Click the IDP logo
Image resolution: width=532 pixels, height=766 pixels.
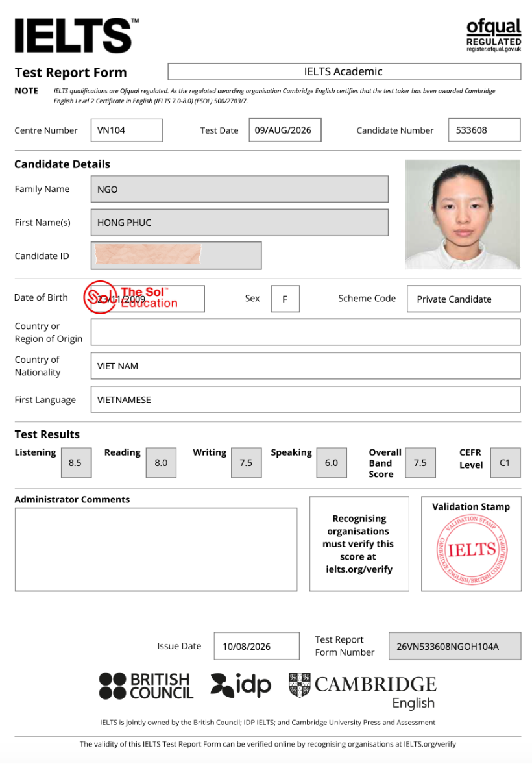point(241,686)
